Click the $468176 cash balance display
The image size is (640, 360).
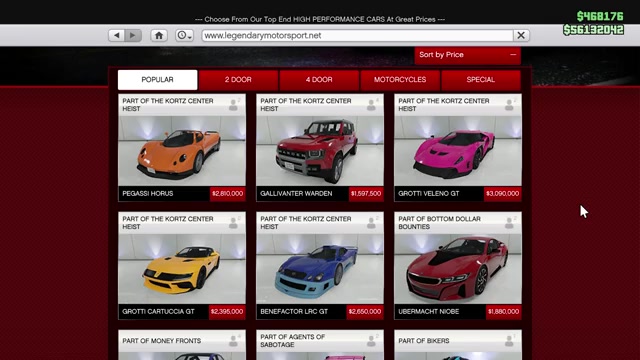tap(600, 16)
